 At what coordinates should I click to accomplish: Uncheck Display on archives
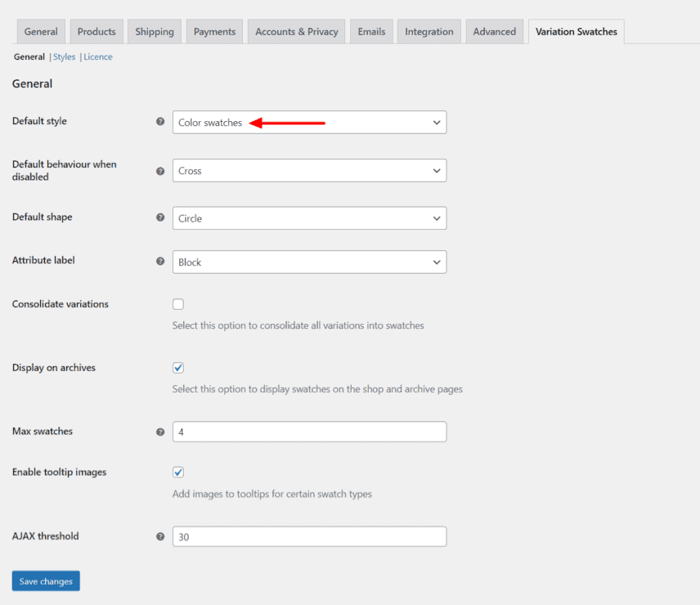point(177,367)
